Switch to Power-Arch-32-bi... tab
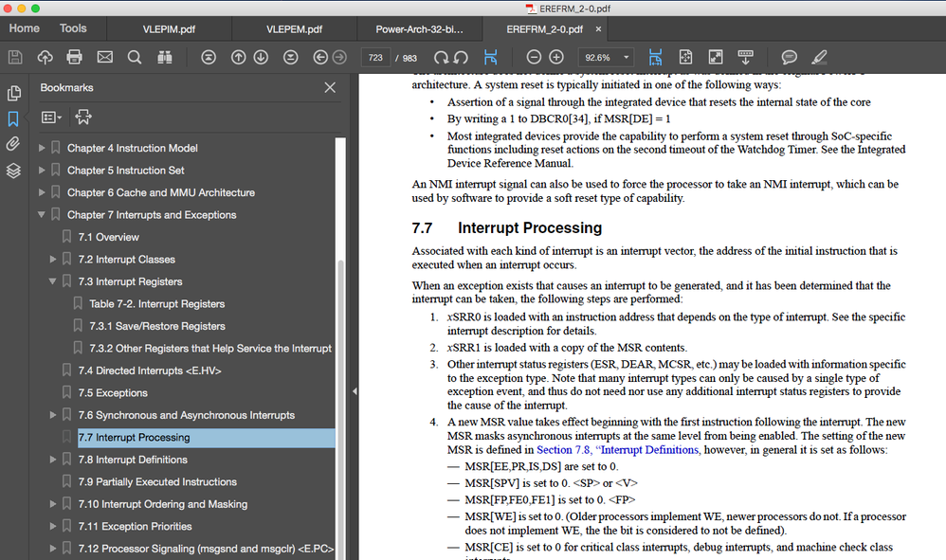Image resolution: width=946 pixels, height=560 pixels. (419, 29)
